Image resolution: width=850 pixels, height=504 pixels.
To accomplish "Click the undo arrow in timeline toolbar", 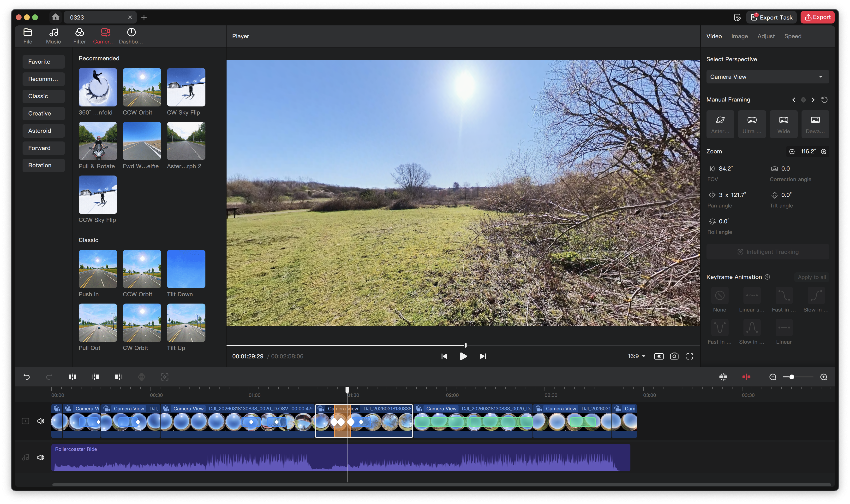I will click(26, 377).
